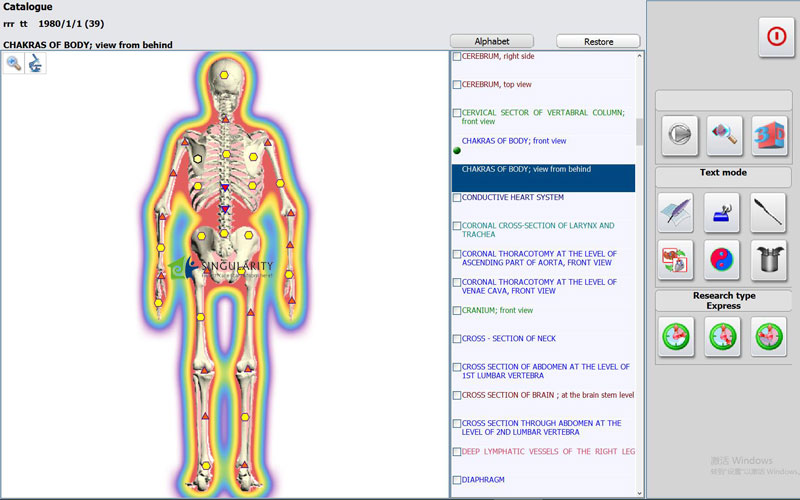Click the first green express research icon
Viewport: 800px width, 500px height.
[676, 336]
